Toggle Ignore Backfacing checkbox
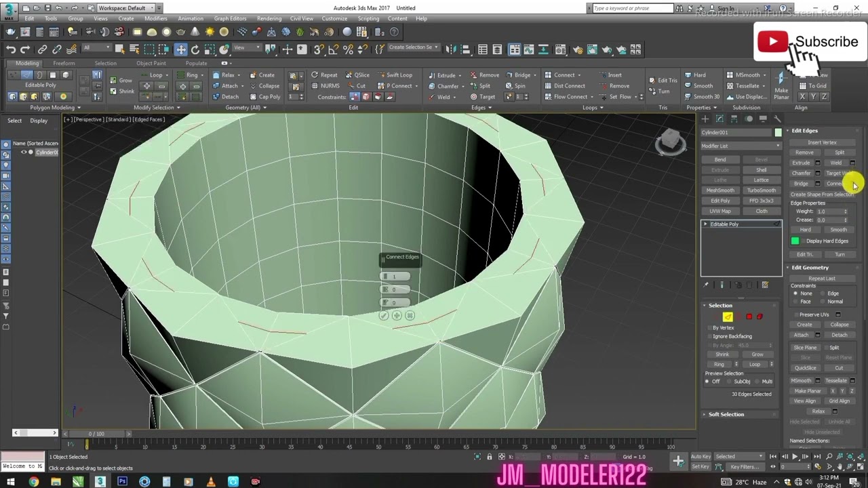This screenshot has height=488, width=868. pos(709,337)
